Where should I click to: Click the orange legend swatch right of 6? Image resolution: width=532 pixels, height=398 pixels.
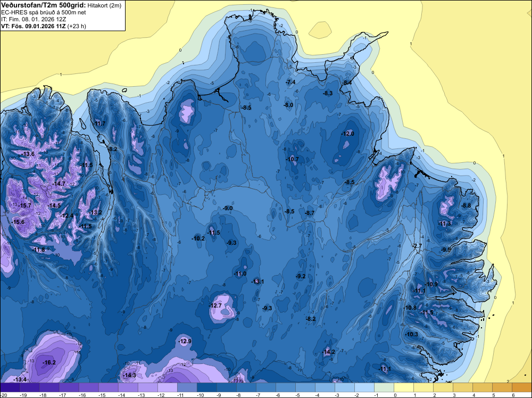pyautogui.click(x=522, y=387)
